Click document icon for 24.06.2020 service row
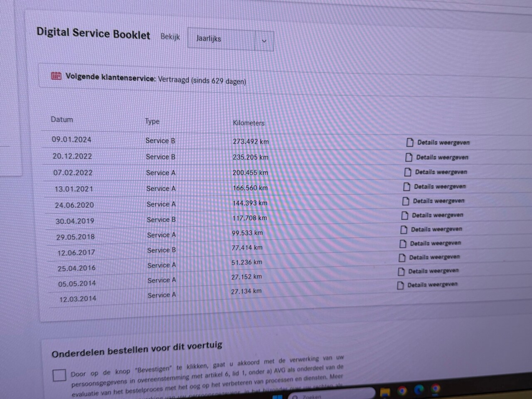This screenshot has width=532, height=399. pos(406,201)
